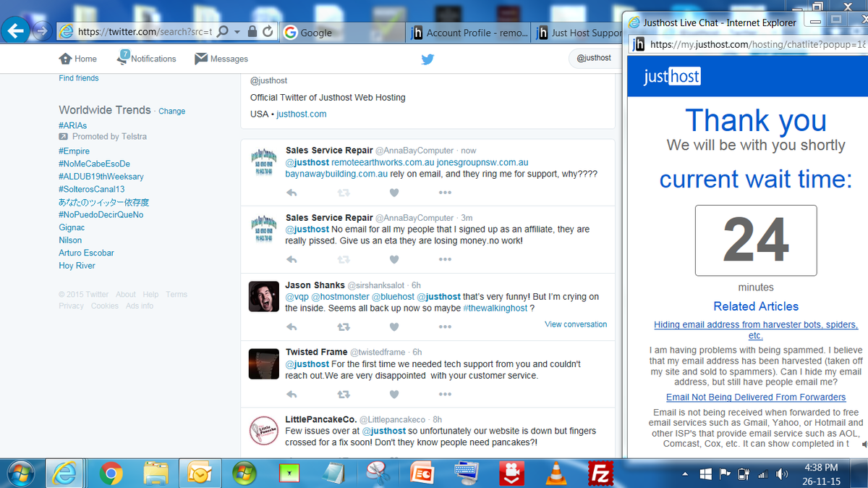Screen dimensions: 868x488
Task: Open the #ARIAs trend
Action: [x=73, y=125]
